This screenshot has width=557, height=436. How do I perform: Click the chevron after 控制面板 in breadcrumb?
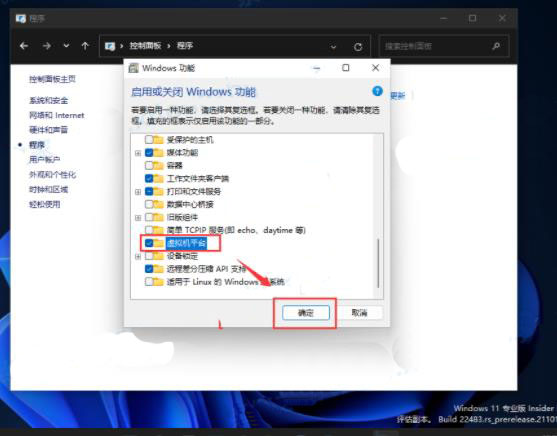tap(169, 46)
